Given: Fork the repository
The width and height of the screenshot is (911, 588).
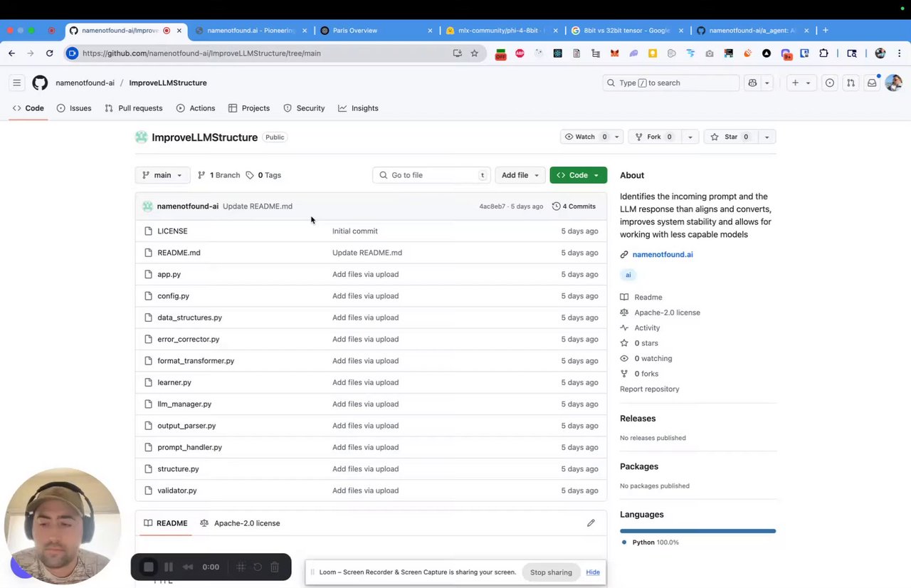Looking at the screenshot, I should 653,137.
